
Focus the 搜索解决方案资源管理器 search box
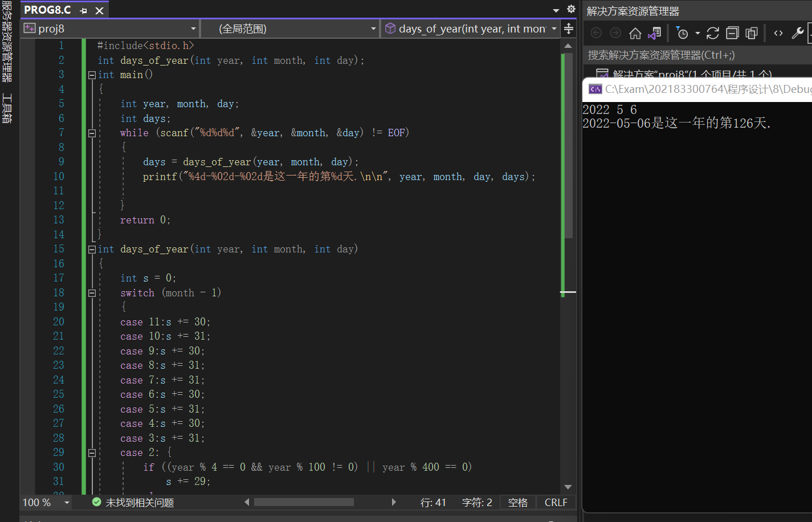pyautogui.click(x=698, y=55)
